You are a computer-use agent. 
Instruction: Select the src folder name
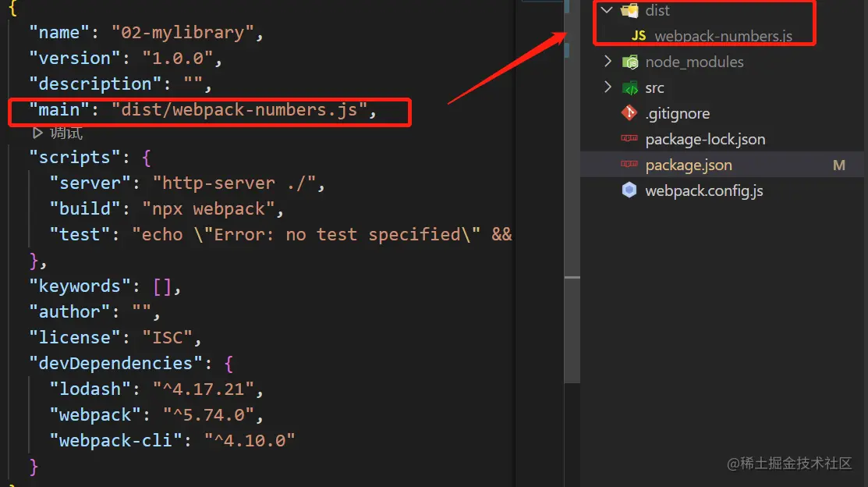654,88
